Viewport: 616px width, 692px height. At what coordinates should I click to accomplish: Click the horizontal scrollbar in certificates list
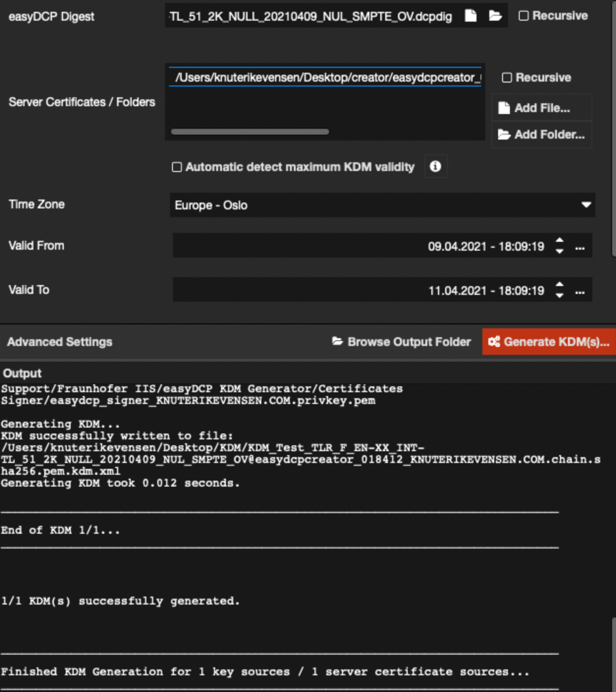[250, 132]
